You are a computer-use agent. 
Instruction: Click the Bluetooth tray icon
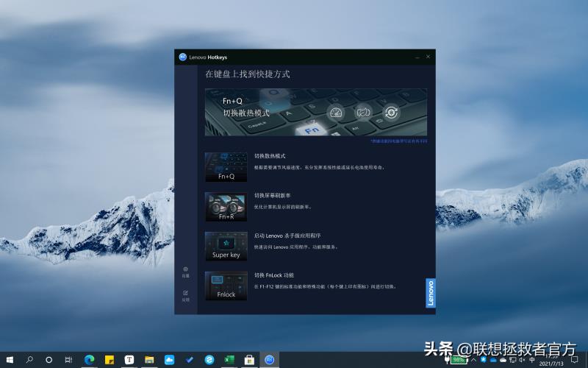[484, 360]
